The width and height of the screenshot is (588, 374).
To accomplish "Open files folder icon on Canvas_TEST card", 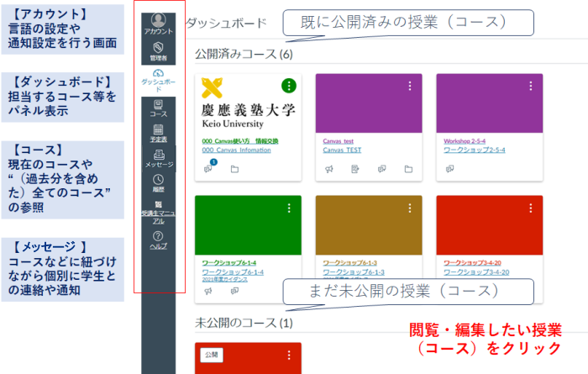I will pos(408,169).
